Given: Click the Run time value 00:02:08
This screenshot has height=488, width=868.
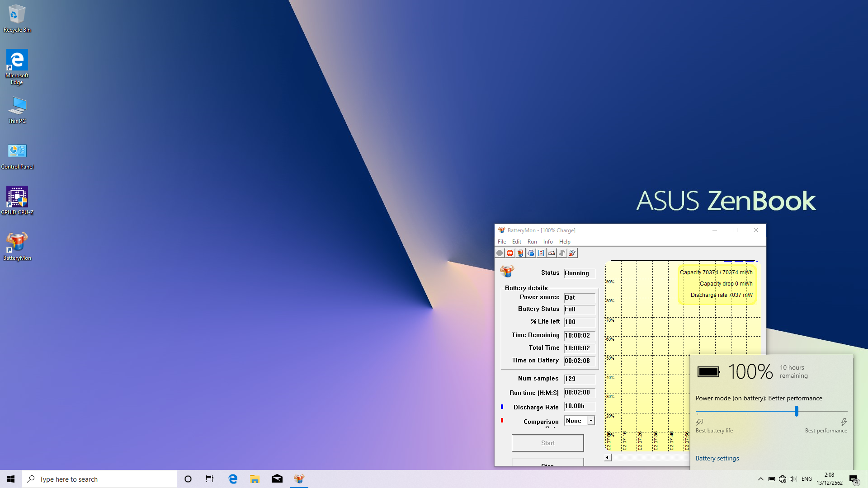Looking at the screenshot, I should coord(580,392).
